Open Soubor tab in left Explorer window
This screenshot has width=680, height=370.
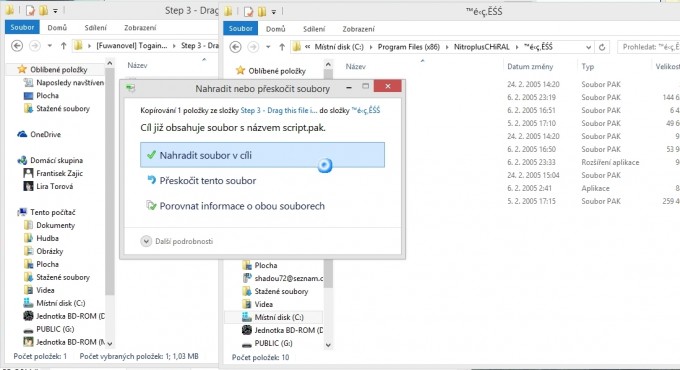(22, 27)
